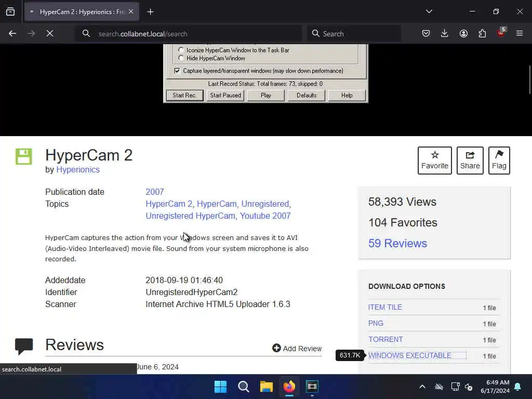Click the Start Rec. button
The width and height of the screenshot is (532, 399).
(x=184, y=96)
